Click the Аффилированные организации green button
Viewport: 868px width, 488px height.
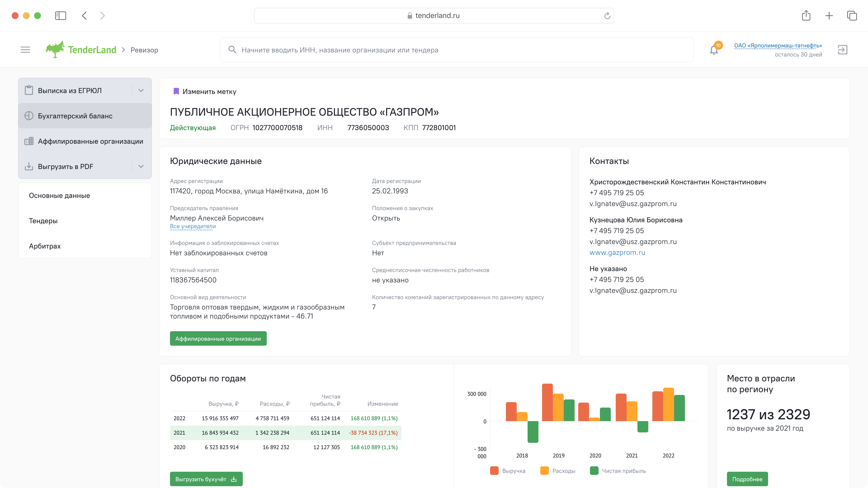(218, 338)
